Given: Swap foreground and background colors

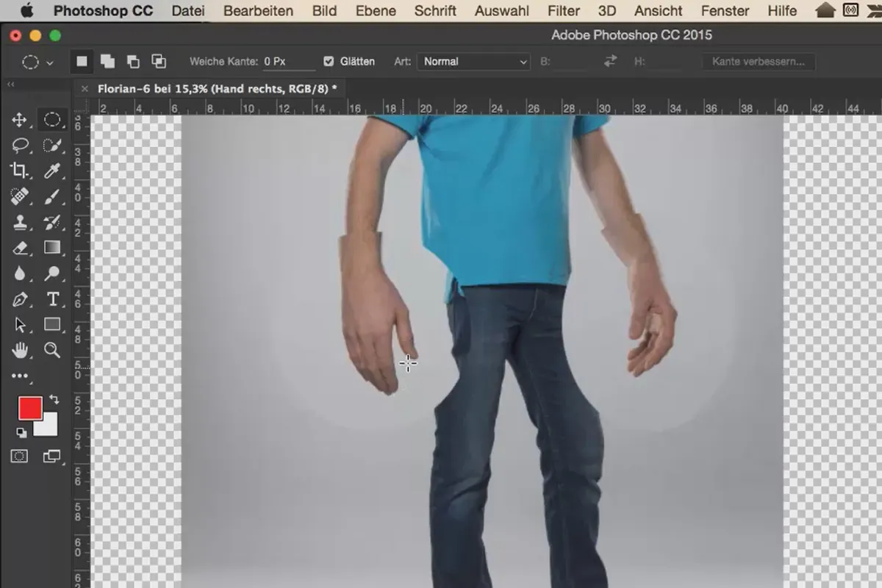Looking at the screenshot, I should click(53, 398).
